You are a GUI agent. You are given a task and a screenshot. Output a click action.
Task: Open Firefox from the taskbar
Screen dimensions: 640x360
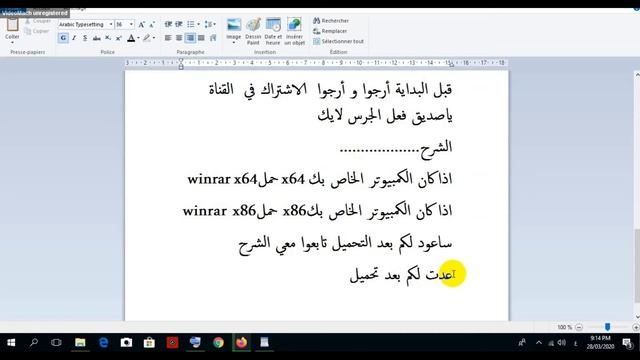(x=241, y=342)
